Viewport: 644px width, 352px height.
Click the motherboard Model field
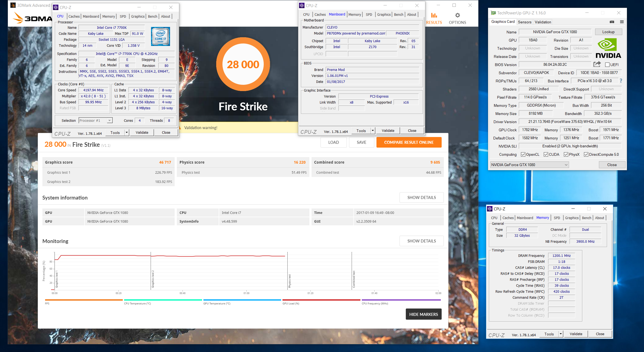click(356, 33)
